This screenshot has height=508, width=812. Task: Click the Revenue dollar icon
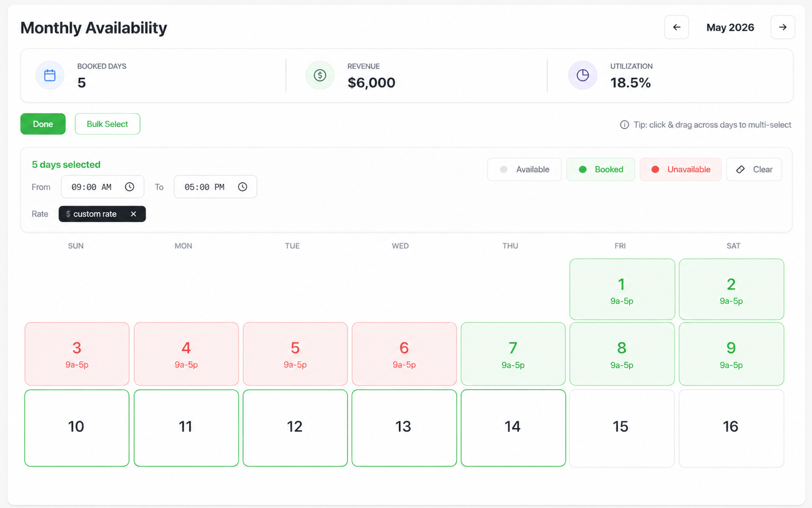(320, 75)
